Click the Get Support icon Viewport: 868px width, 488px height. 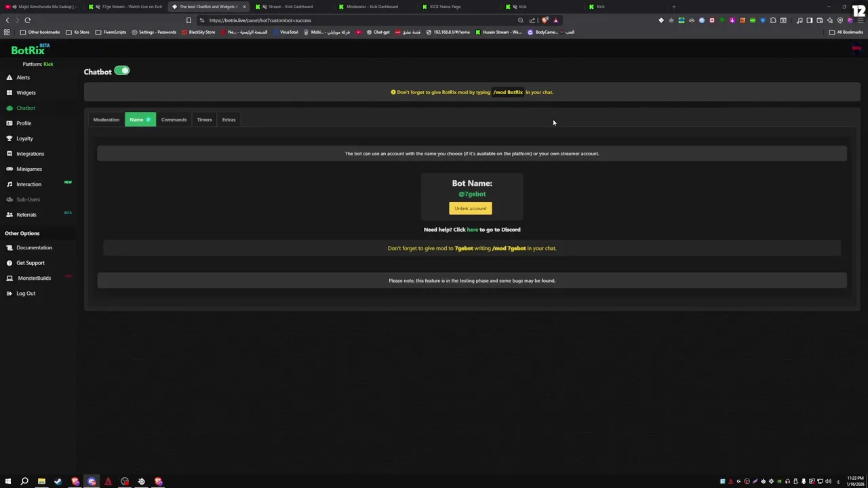(9, 263)
